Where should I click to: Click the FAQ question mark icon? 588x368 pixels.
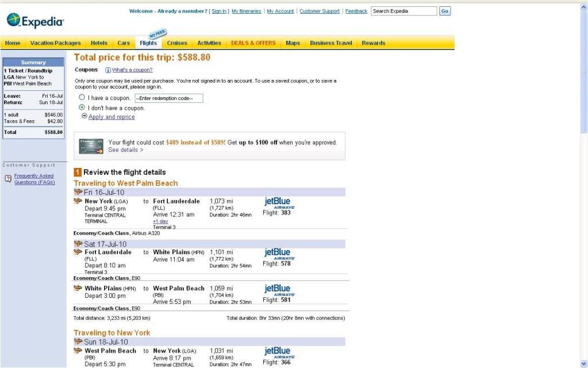point(8,179)
